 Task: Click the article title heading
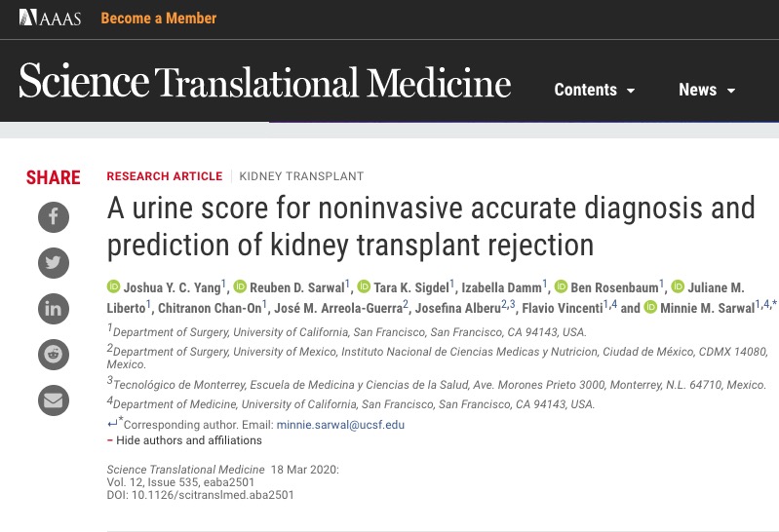click(430, 225)
